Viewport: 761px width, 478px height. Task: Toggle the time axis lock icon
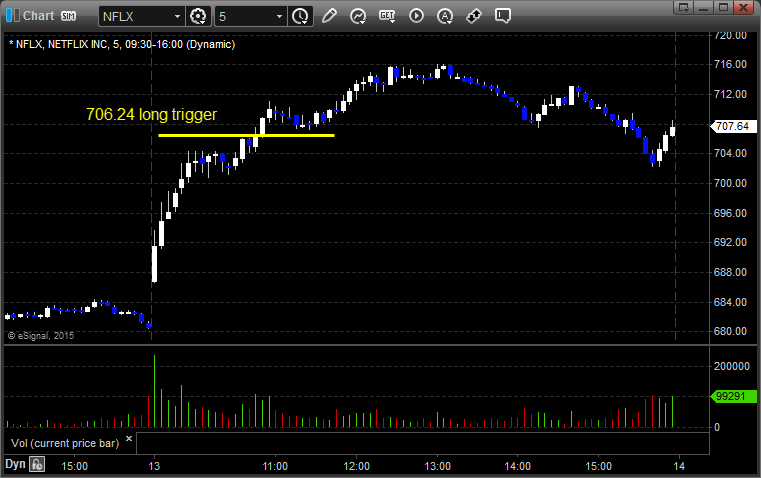tap(37, 464)
